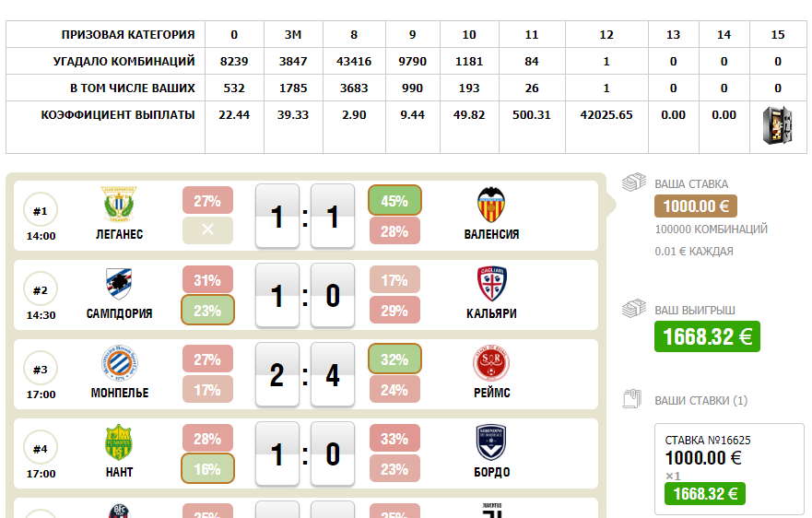Screen dimensions: 812x518
Task: Click the Sampdoria team crest
Action: (x=119, y=284)
